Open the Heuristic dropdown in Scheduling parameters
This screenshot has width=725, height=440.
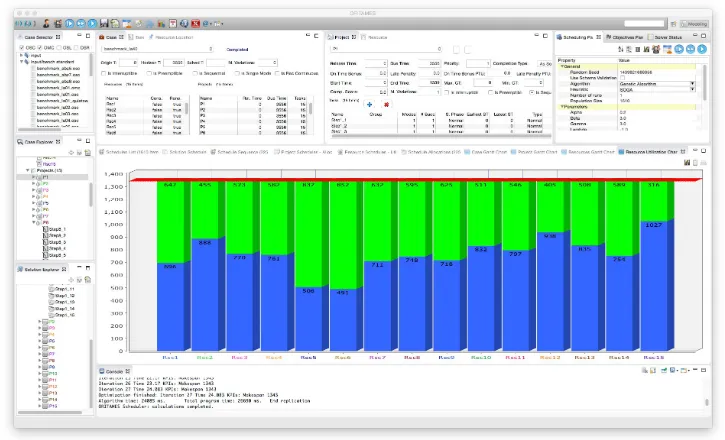(657, 89)
